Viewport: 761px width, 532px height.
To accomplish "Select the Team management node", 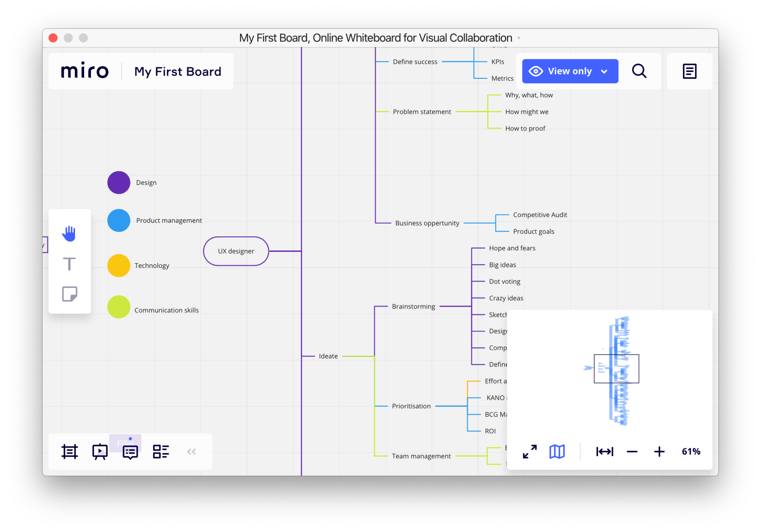I will pyautogui.click(x=421, y=456).
